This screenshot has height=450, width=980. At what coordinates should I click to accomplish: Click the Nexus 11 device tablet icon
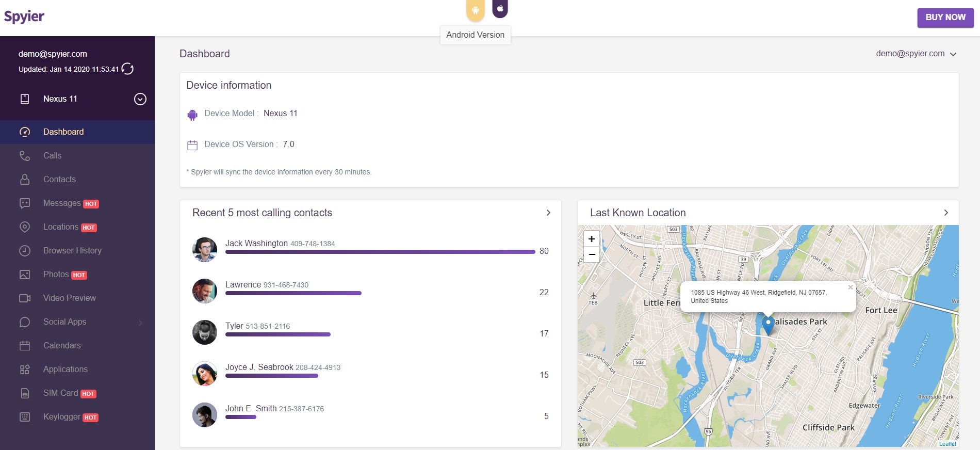[25, 99]
